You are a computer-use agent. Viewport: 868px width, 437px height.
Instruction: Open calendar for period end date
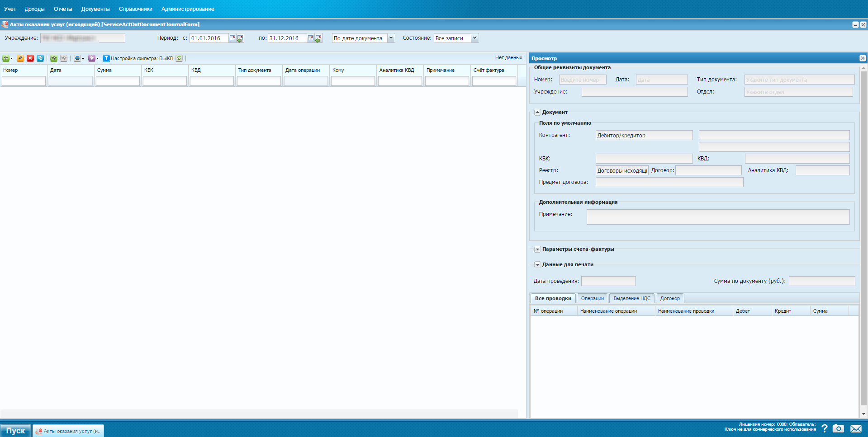(x=311, y=38)
